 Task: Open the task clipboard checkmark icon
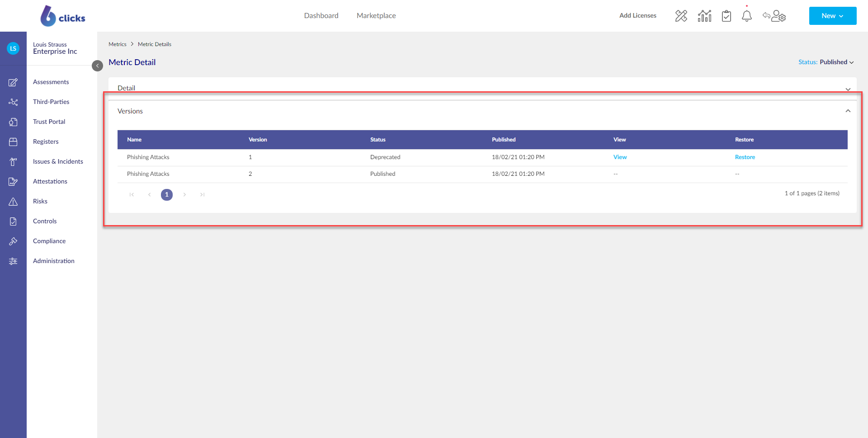[726, 16]
